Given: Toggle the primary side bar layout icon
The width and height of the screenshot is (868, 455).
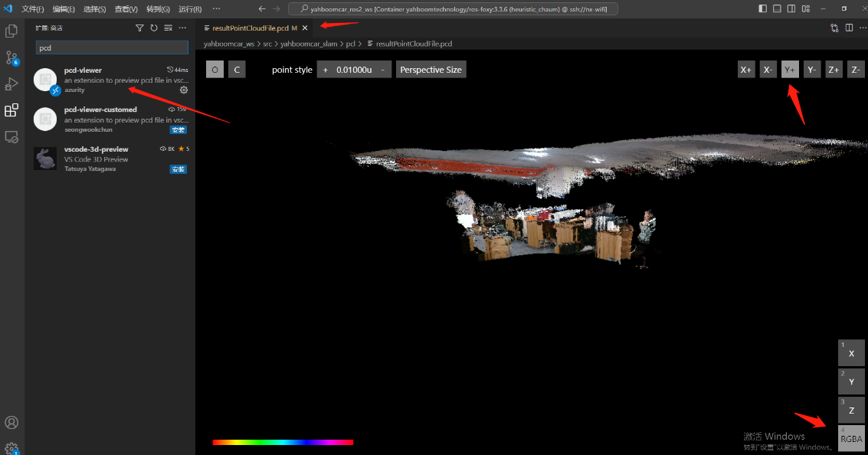Looking at the screenshot, I should (x=762, y=8).
